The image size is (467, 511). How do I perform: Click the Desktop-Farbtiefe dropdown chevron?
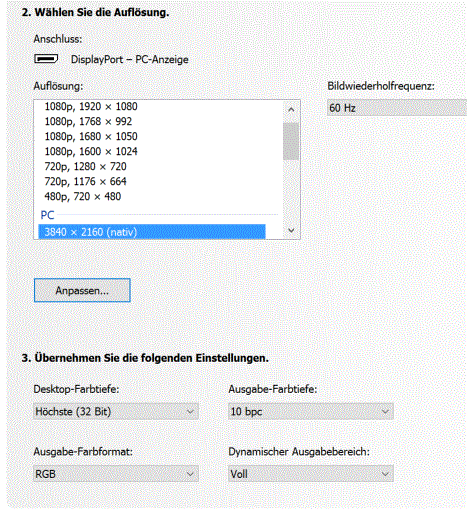(190, 411)
